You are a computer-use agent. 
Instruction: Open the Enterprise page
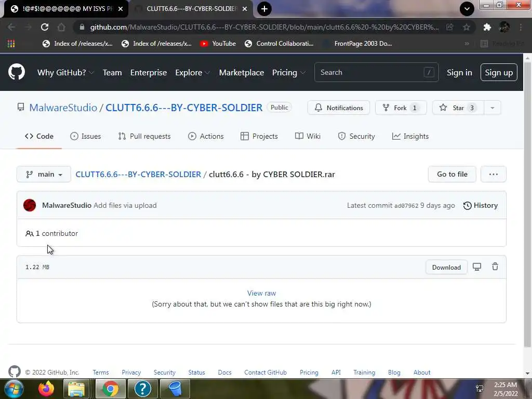148,73
